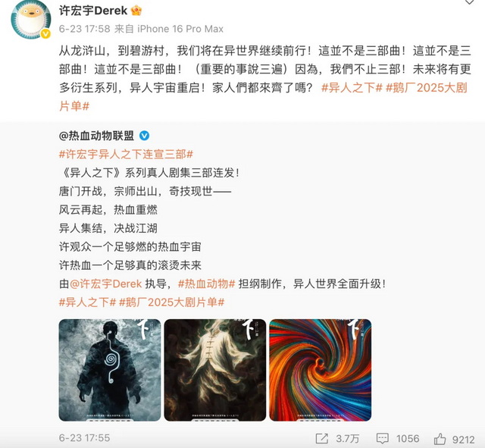
Task: Open #异人之下# hashtag in the reposted post
Action: [x=88, y=302]
